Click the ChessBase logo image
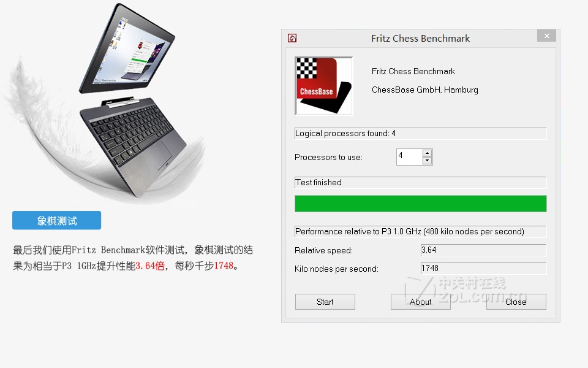The height and width of the screenshot is (368, 588). (x=323, y=86)
